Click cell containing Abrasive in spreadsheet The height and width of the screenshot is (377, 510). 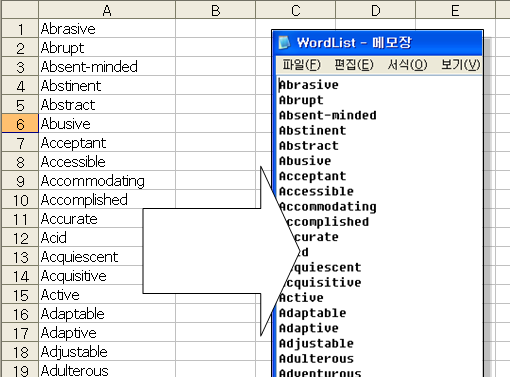point(107,28)
